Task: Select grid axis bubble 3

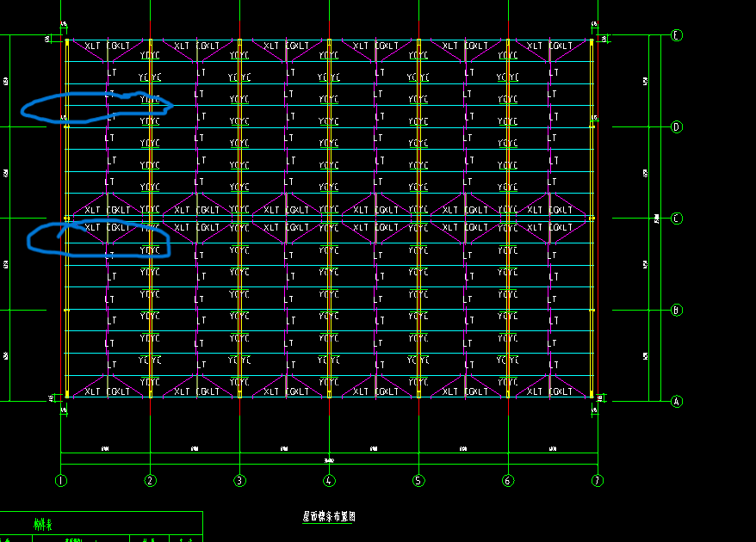Action: point(239,480)
